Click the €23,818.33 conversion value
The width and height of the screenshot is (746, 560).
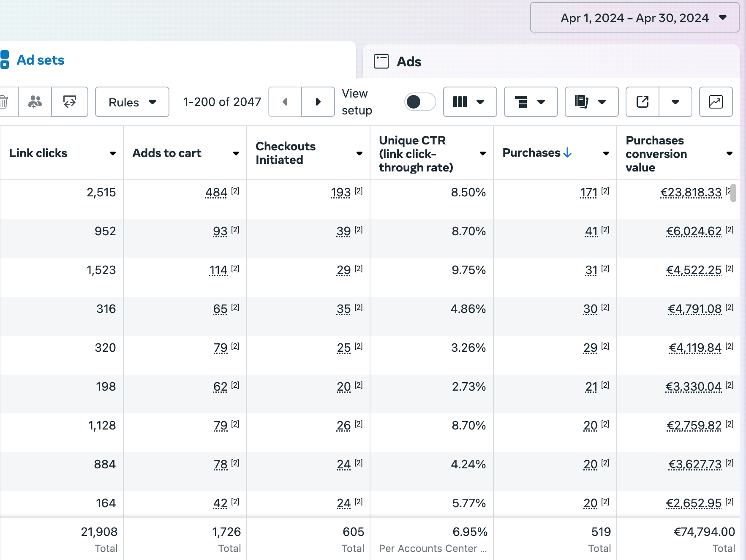point(691,193)
